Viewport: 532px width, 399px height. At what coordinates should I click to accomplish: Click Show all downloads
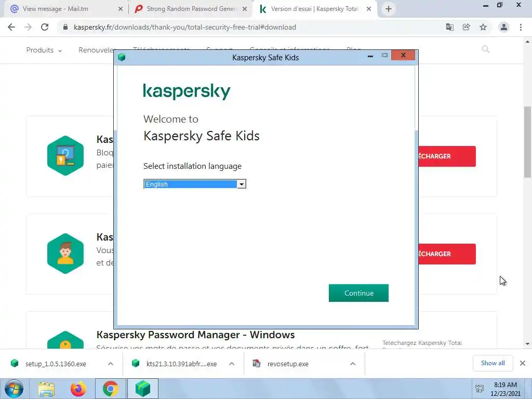(x=493, y=363)
